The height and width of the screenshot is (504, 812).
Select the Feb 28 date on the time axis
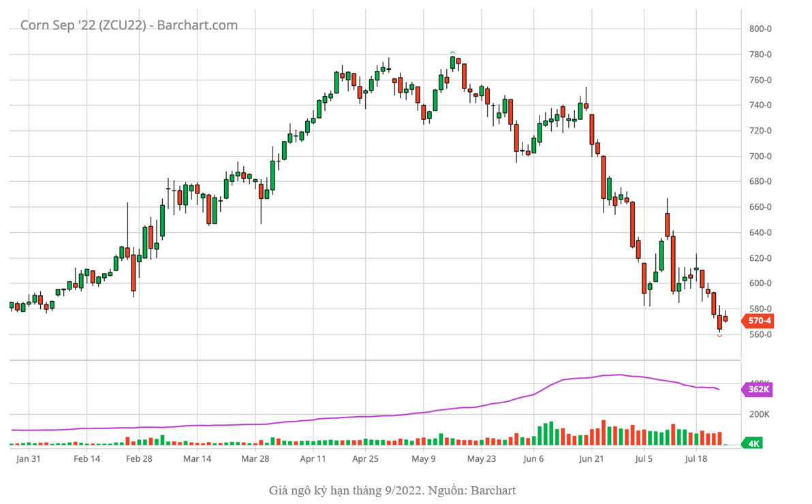(139, 459)
